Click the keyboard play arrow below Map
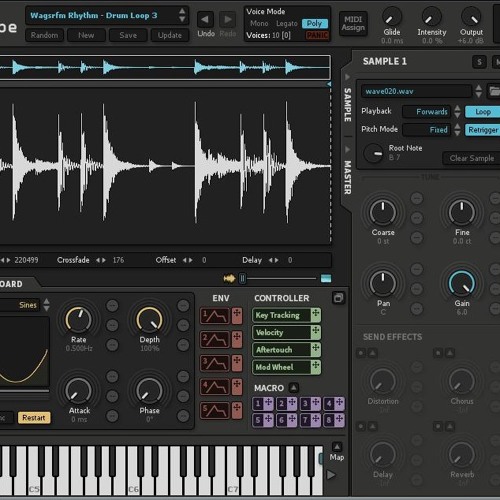The height and width of the screenshot is (500, 500). click(x=331, y=475)
